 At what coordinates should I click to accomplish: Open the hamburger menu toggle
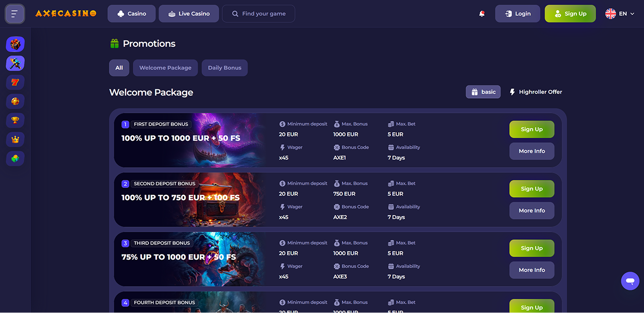tap(15, 14)
